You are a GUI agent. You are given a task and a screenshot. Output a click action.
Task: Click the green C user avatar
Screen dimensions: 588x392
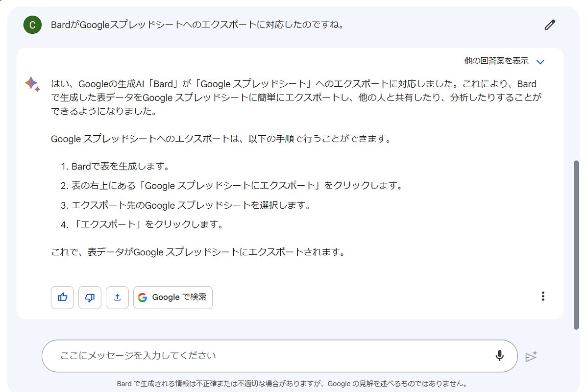point(32,25)
